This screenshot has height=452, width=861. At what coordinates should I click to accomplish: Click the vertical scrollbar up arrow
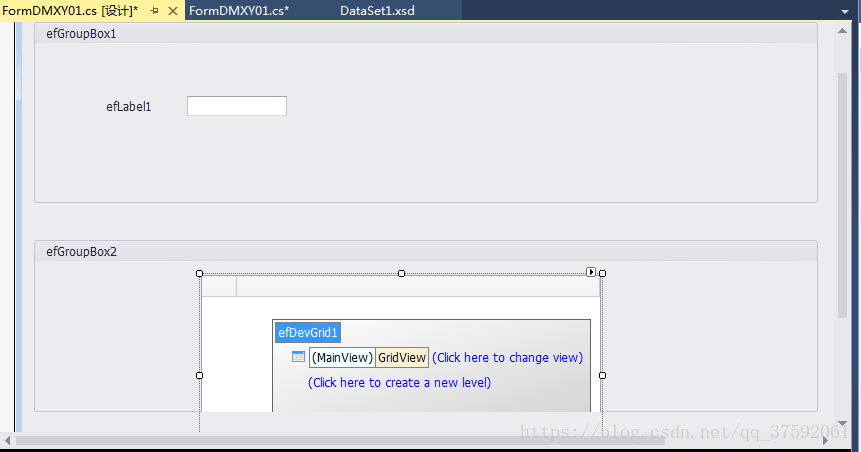click(x=842, y=31)
